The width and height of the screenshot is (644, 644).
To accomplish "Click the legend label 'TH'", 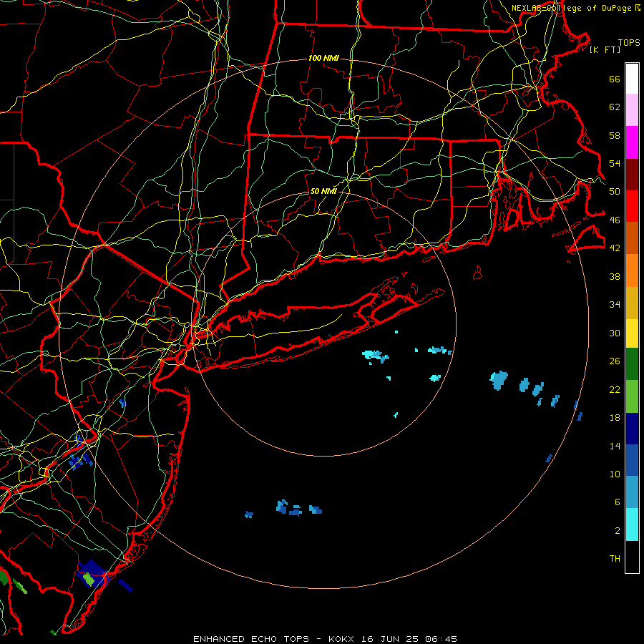I will tap(615, 559).
